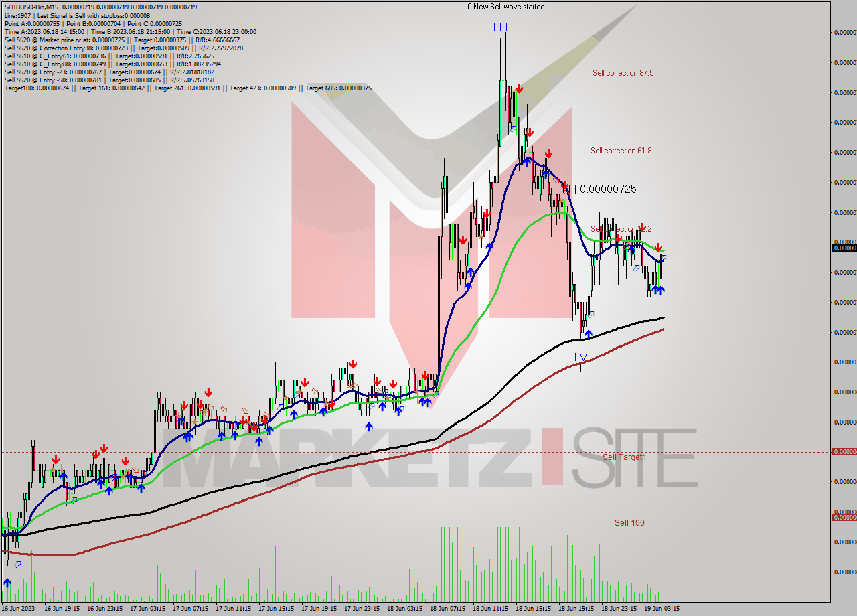Select the 'Sell %20 @ Correction Entry38' line

click(x=123, y=48)
